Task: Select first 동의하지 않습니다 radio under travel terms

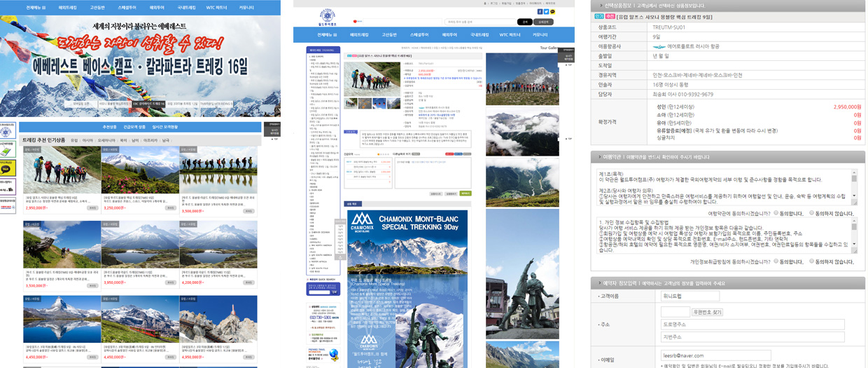Action: [x=811, y=213]
